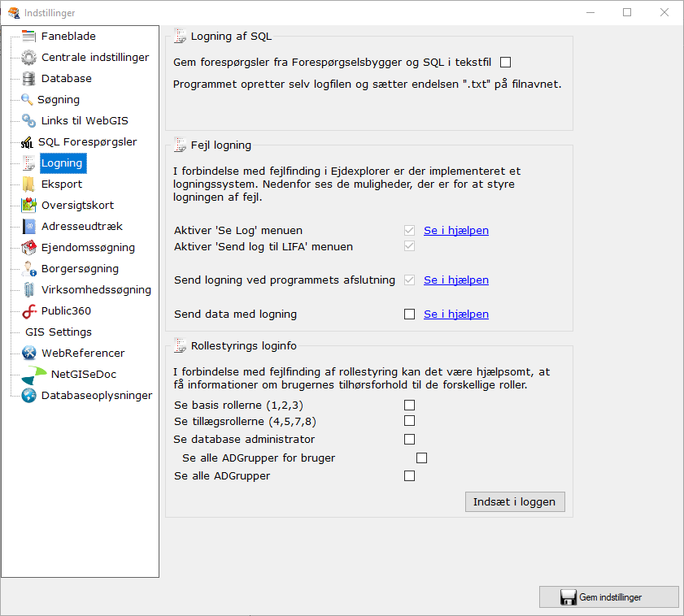684x616 pixels.
Task: Click the Søgning magnifier icon
Action: pyautogui.click(x=27, y=100)
